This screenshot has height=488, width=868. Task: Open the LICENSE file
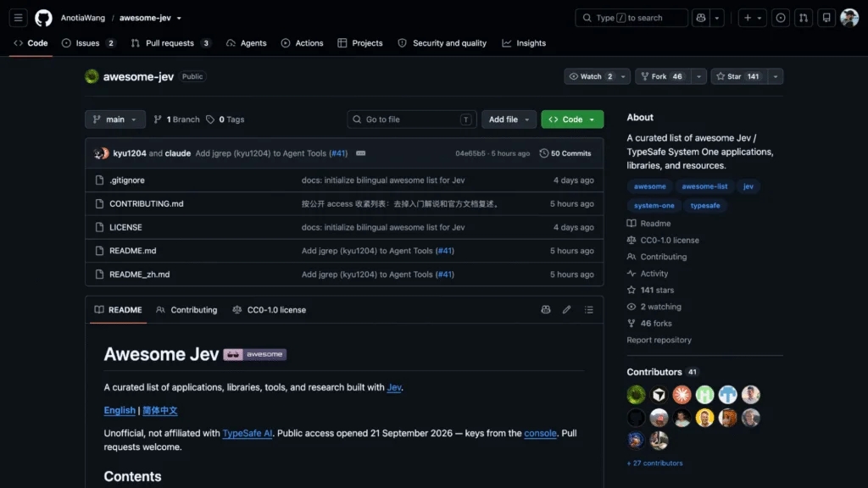(x=125, y=227)
